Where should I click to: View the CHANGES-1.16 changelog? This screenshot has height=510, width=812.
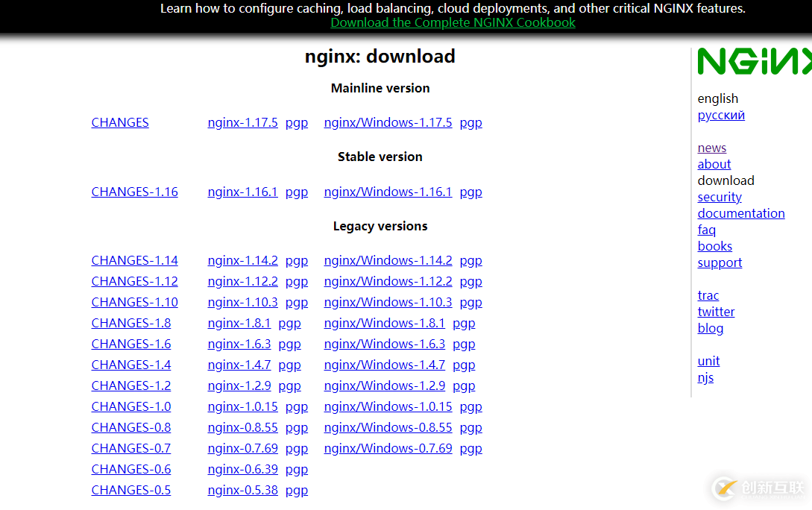tap(134, 192)
